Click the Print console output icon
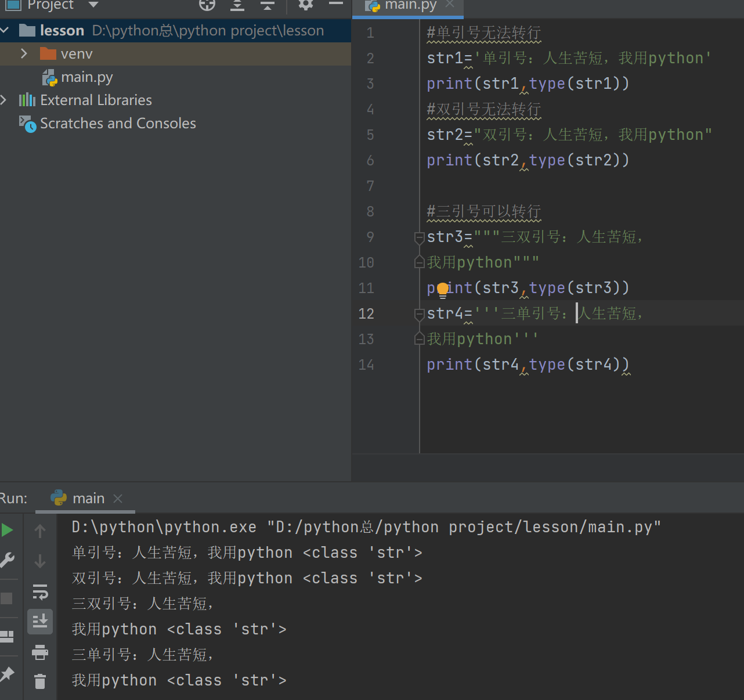Image resolution: width=744 pixels, height=700 pixels. pos(40,652)
